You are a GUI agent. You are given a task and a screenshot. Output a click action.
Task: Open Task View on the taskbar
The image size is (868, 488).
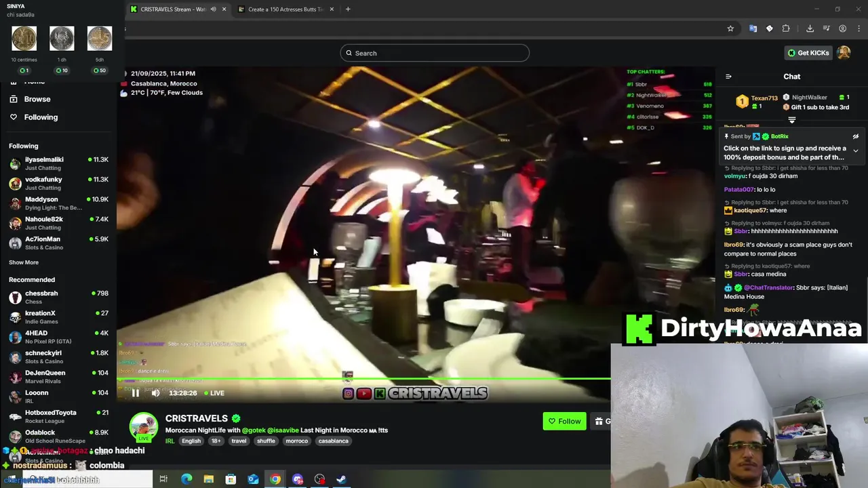tap(163, 479)
